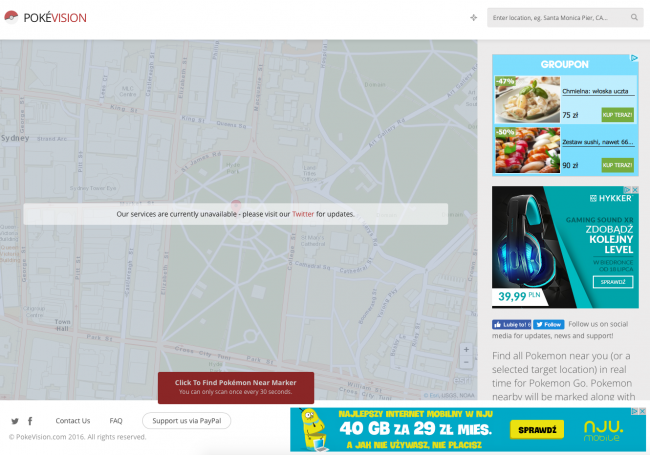650x455 pixels.
Task: Click SPRAWDŹ in the nju mobile banner
Action: 537,430
